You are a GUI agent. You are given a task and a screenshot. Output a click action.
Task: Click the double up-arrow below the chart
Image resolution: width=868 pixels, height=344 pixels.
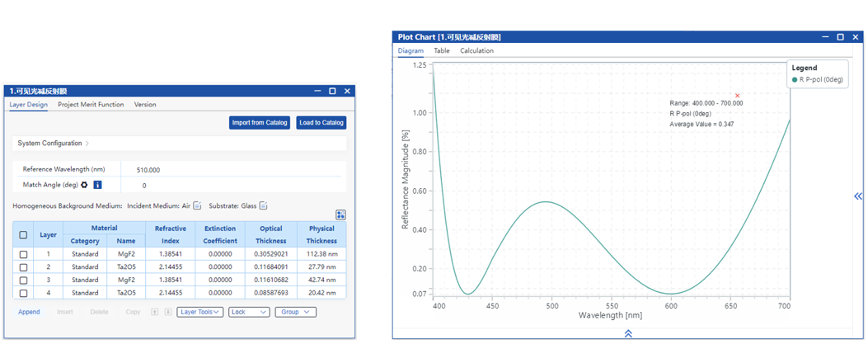click(x=628, y=333)
